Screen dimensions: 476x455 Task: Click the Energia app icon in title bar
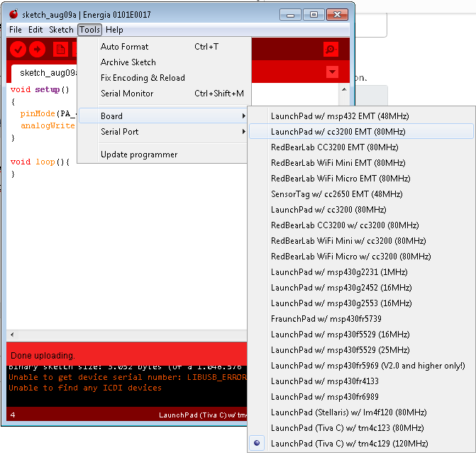click(13, 14)
